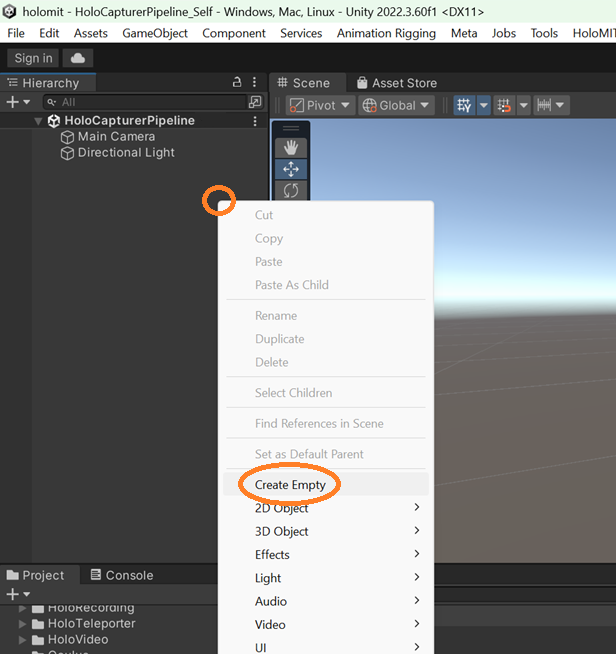The image size is (616, 654).
Task: Click the Sign in button
Action: tap(34, 58)
